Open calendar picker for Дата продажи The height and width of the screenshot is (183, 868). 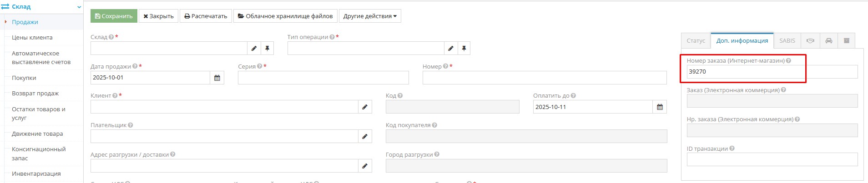point(217,78)
